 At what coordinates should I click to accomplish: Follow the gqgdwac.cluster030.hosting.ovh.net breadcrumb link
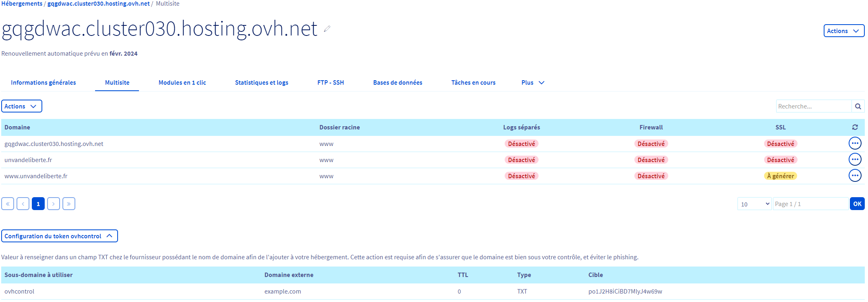98,4
